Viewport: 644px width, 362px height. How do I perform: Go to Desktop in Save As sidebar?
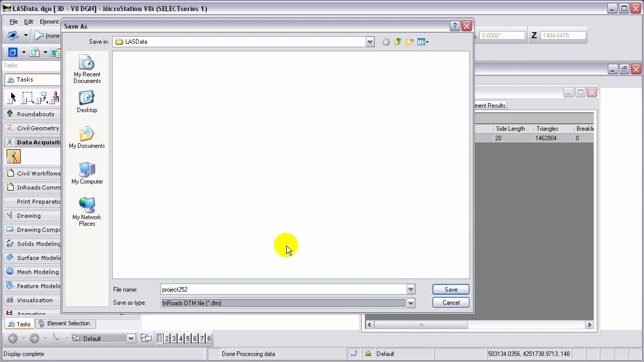tap(87, 102)
